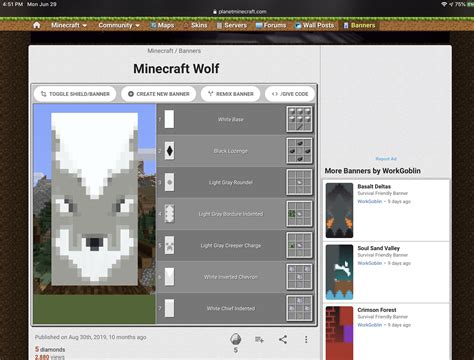Click Creeper Charge crafting recipe grid
The width and height of the screenshot is (474, 360).
click(299, 245)
